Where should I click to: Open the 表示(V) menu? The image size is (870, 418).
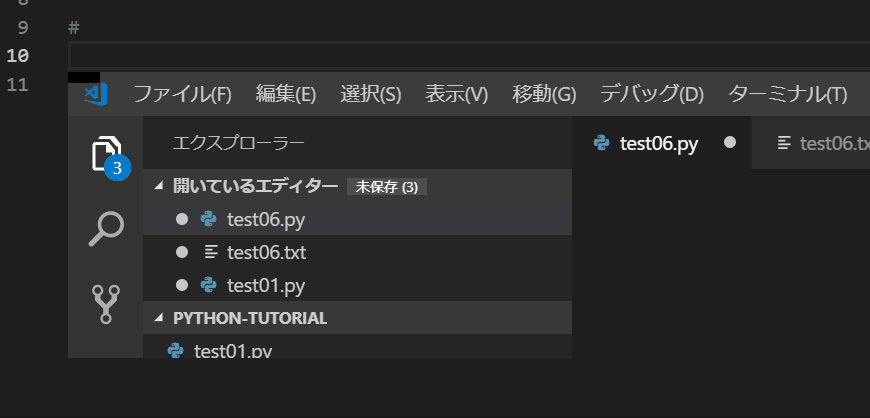457,94
